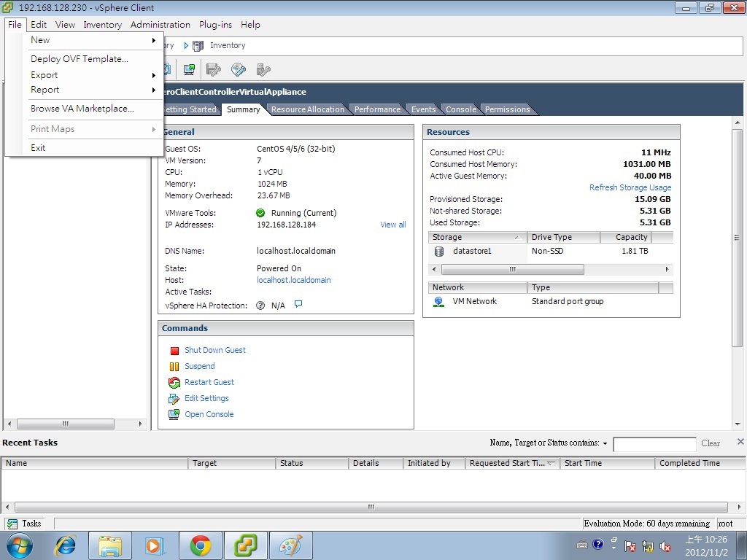Click the Action Center flag tray icon
This screenshot has height=560, width=747.
[630, 546]
